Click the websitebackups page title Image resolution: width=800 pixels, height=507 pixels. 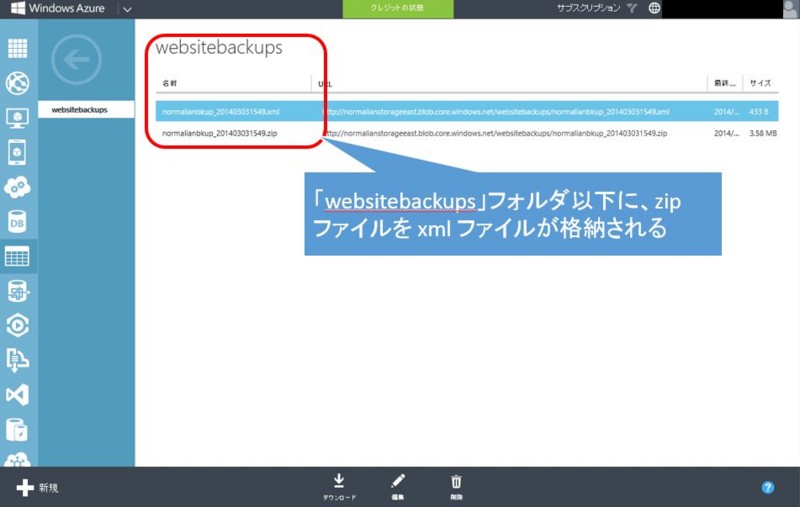pos(219,47)
